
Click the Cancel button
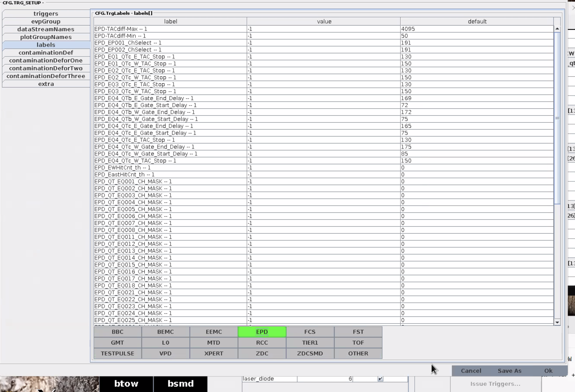pyautogui.click(x=471, y=371)
